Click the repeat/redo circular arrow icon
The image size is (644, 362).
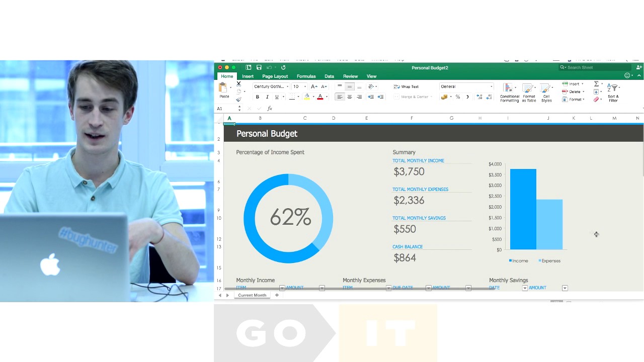pos(283,67)
